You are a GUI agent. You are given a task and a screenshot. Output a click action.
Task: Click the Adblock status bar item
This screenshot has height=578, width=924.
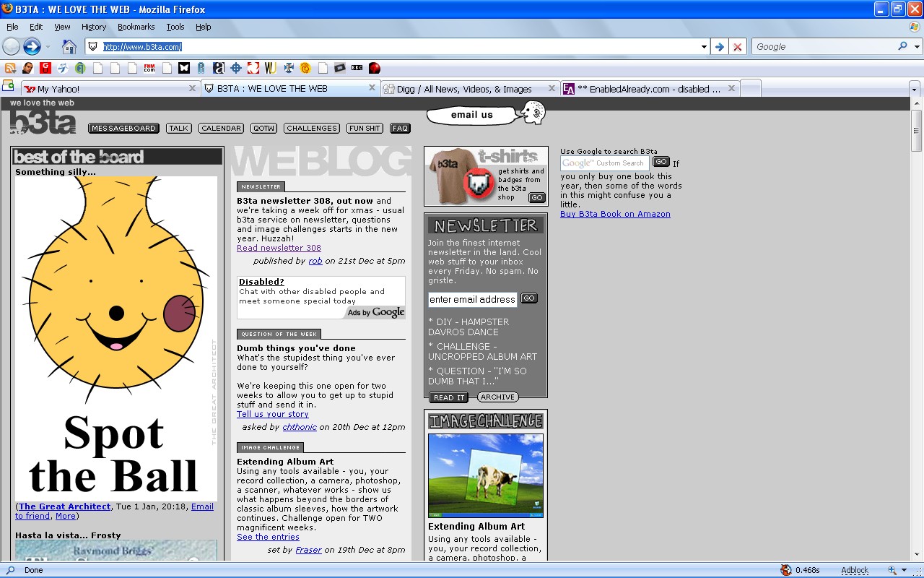[855, 570]
